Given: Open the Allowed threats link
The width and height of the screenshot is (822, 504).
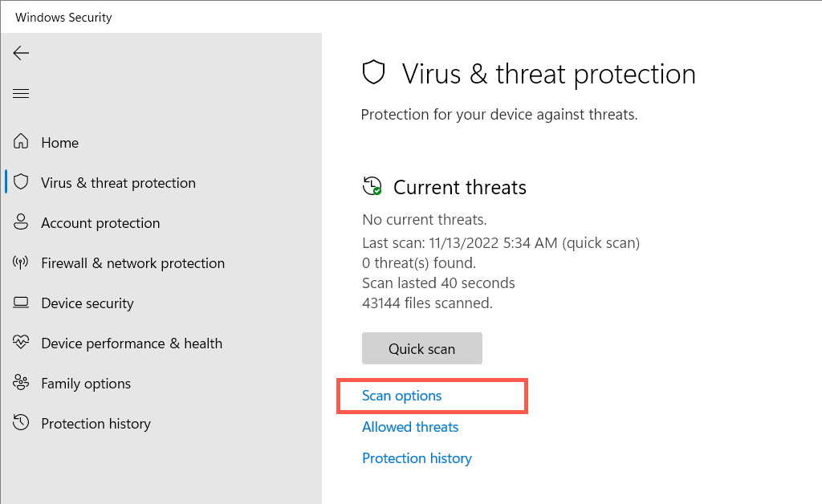Looking at the screenshot, I should [410, 427].
